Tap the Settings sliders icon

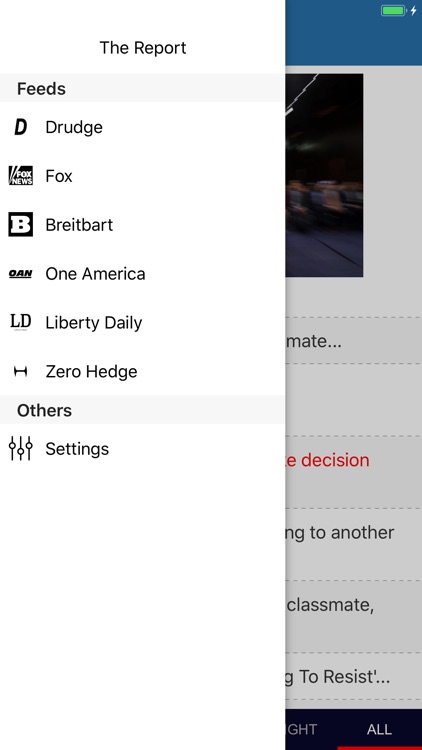point(21,449)
